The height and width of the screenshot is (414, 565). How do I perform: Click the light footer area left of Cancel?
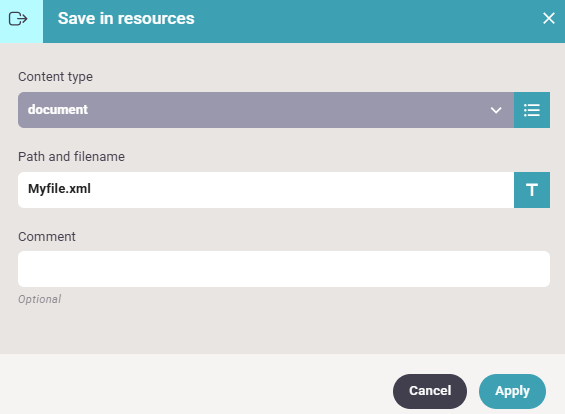click(x=195, y=384)
